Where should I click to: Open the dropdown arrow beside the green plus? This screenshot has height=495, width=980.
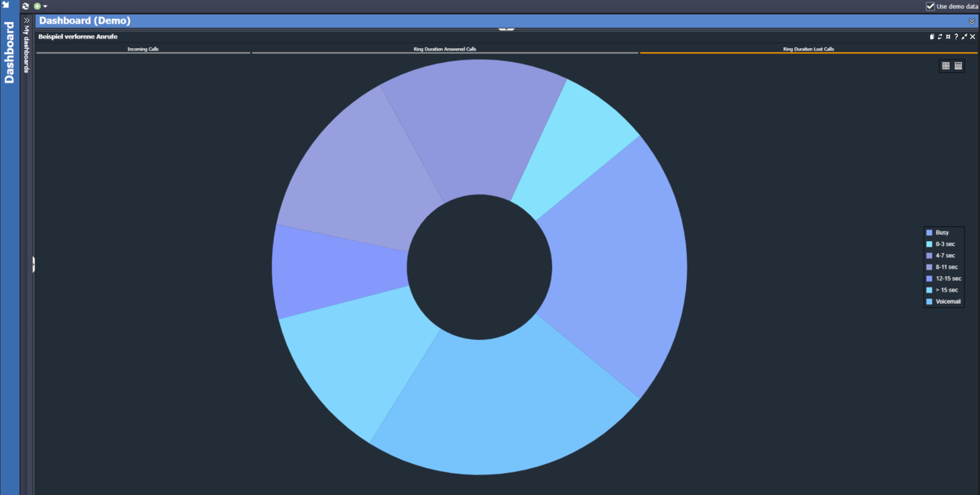[45, 7]
